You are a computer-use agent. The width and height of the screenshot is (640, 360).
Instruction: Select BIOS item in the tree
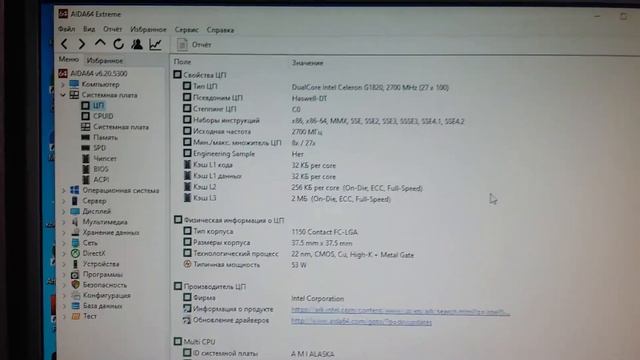[100, 169]
